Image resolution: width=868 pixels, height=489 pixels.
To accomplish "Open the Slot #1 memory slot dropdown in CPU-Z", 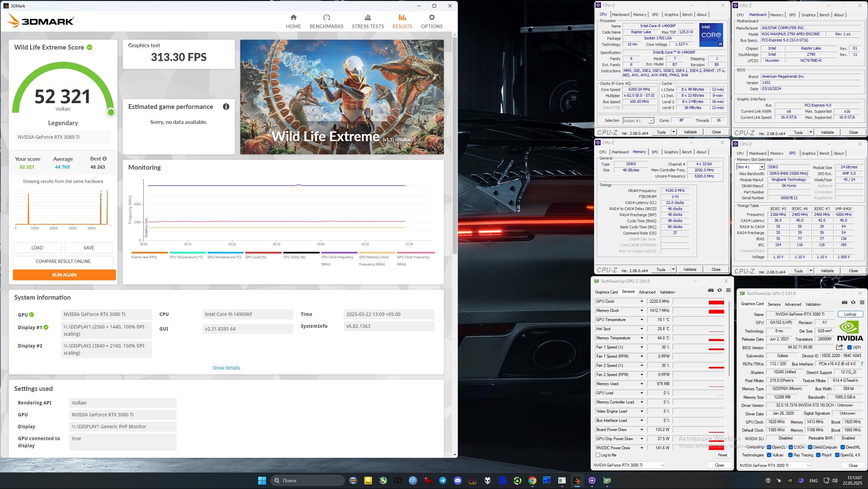I will click(x=750, y=167).
